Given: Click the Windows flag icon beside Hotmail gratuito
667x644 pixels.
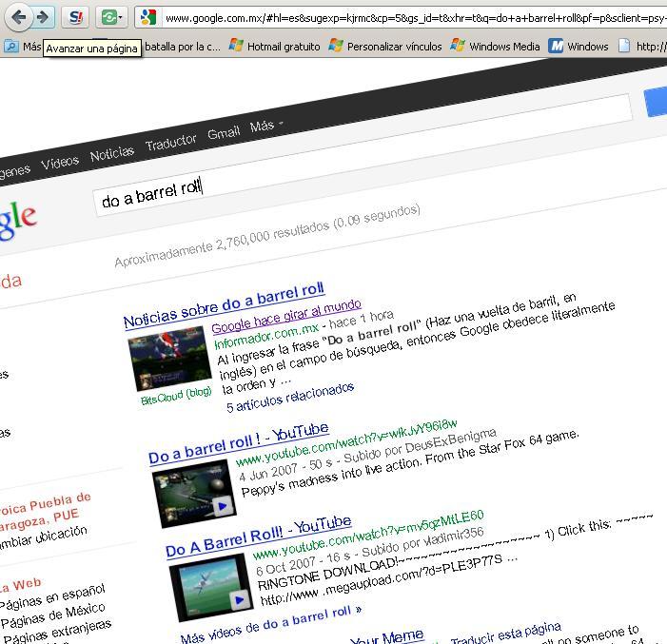Looking at the screenshot, I should (236, 45).
